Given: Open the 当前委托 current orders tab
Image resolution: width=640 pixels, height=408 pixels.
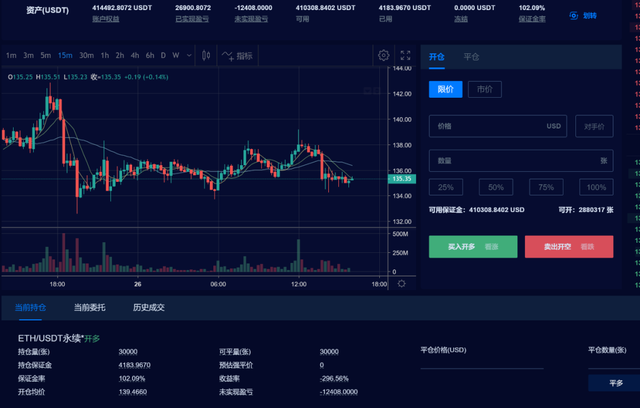Looking at the screenshot, I should (x=89, y=308).
